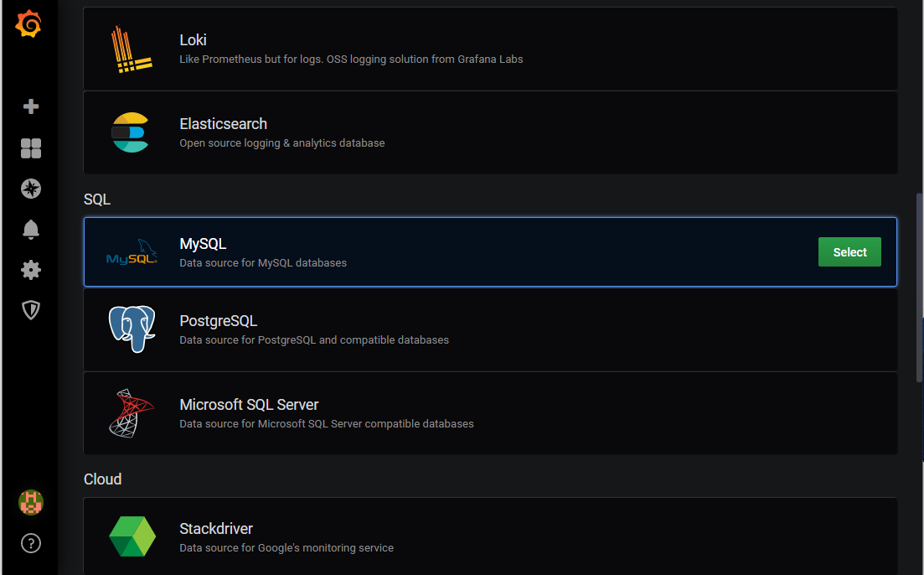924x575 pixels.
Task: Click the Elasticsearch logo image
Action: pyautogui.click(x=131, y=132)
